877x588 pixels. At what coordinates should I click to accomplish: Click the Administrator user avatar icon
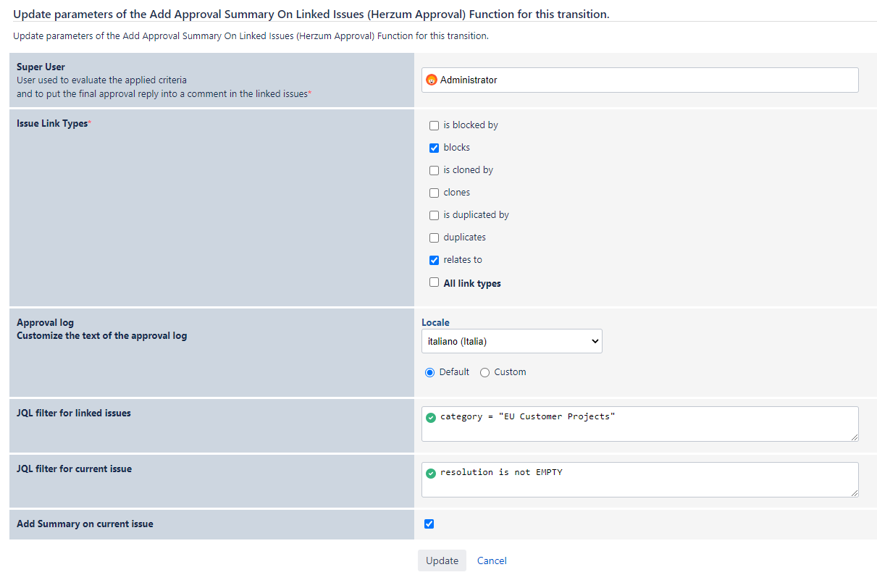(x=432, y=80)
